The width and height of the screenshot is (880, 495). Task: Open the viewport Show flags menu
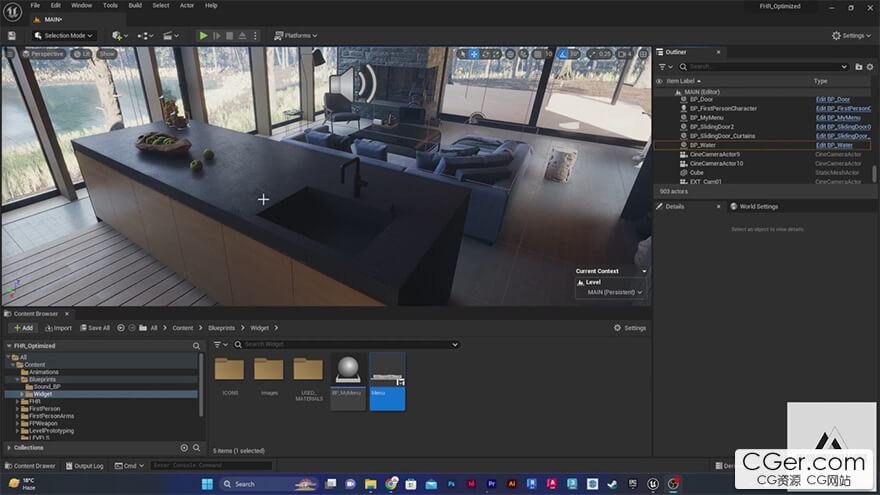[107, 54]
